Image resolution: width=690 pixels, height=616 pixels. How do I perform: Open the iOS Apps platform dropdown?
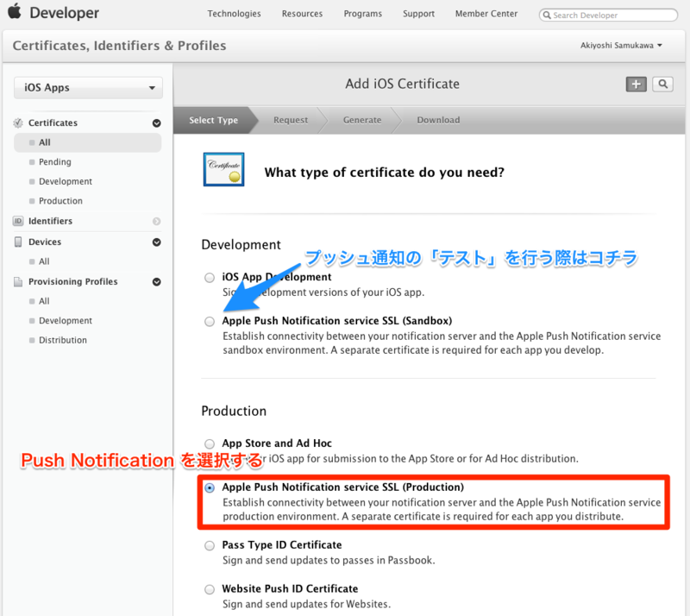click(x=88, y=88)
